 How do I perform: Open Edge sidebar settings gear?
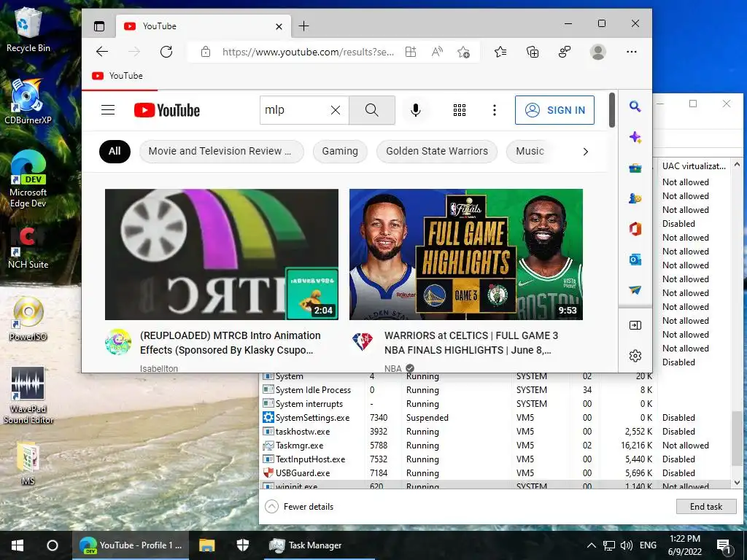tap(635, 356)
